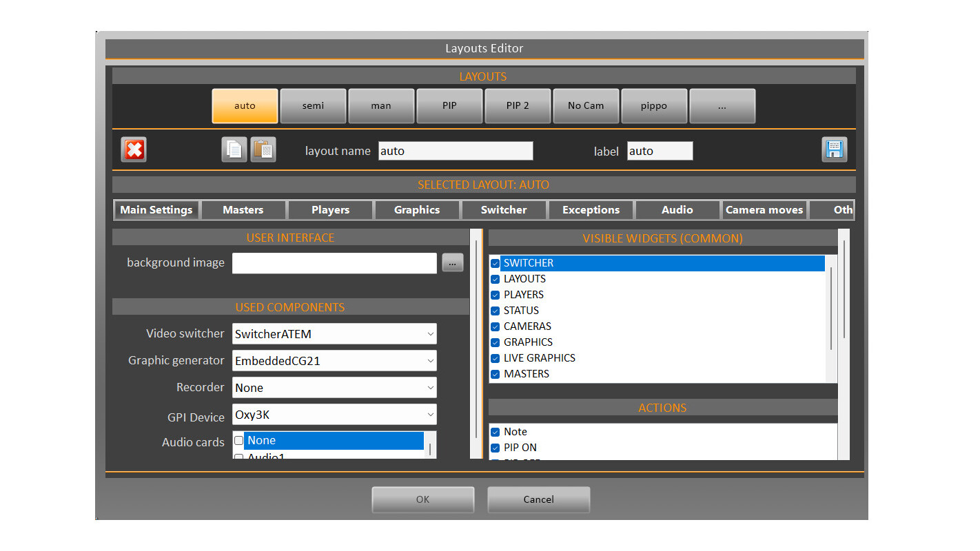Select the No Cam layout button
This screenshot has width=980, height=551.
tap(586, 106)
